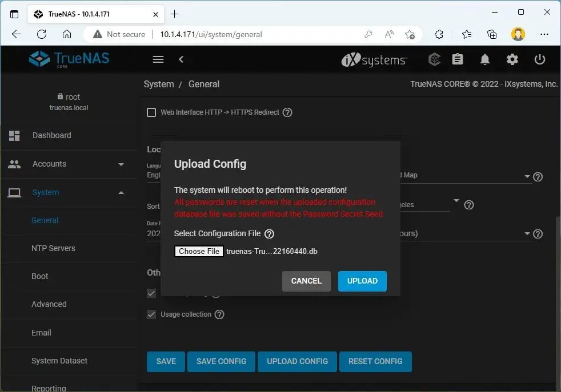Open the timezone dropdown near Los Angeles
561x392 pixels.
[456, 201]
